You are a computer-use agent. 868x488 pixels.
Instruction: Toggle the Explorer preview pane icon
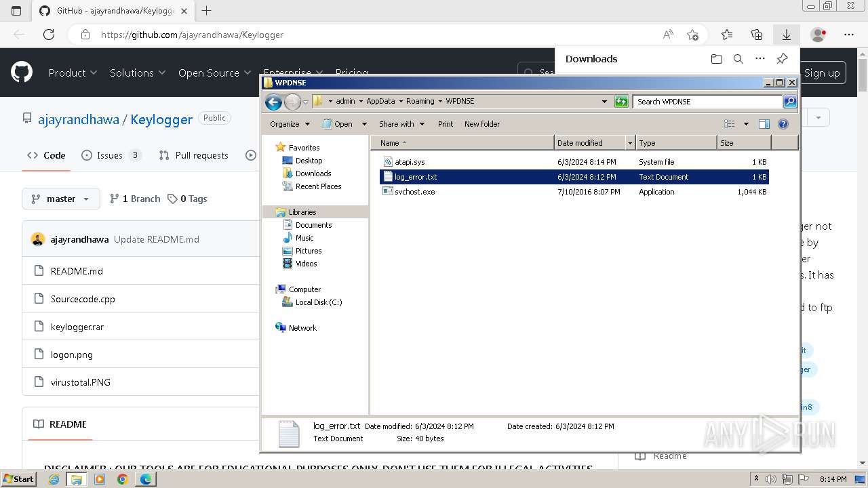pos(764,124)
